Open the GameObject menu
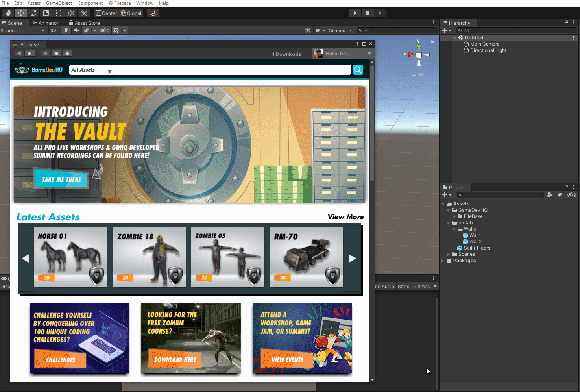The height and width of the screenshot is (392, 580). (59, 3)
